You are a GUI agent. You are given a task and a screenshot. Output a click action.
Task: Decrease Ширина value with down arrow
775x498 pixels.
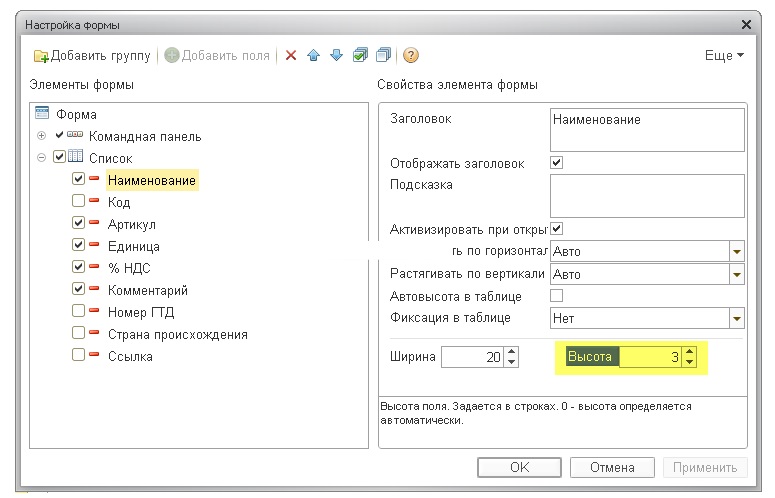[x=512, y=362]
